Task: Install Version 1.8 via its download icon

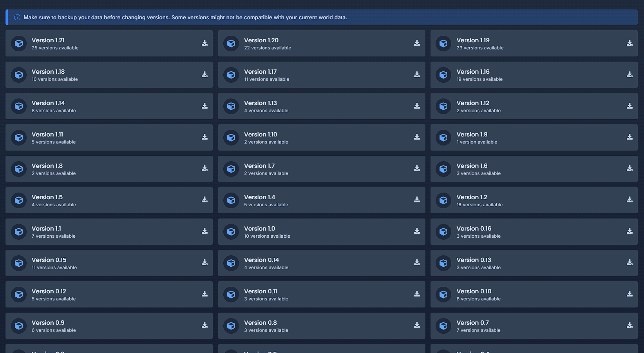Action: click(204, 168)
